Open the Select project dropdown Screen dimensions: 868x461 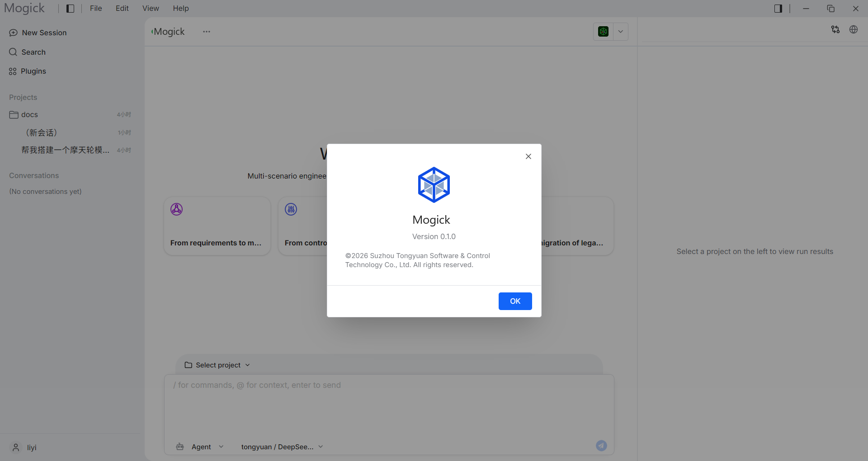(x=217, y=365)
